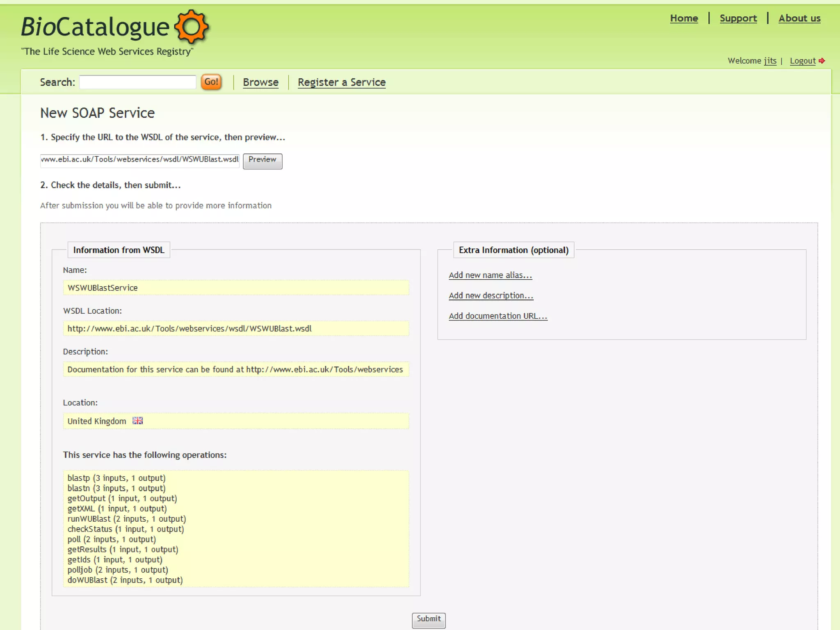Expand Add new name alias
This screenshot has width=840, height=630.
[490, 275]
